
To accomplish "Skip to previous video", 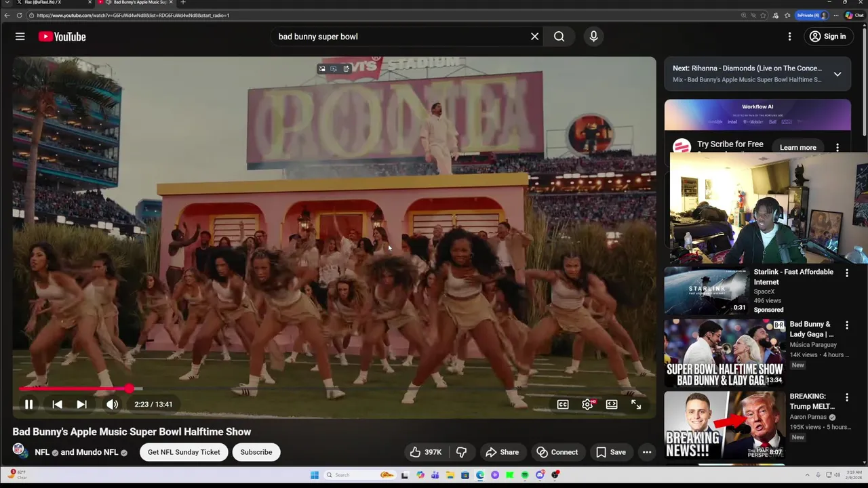I will (57, 405).
